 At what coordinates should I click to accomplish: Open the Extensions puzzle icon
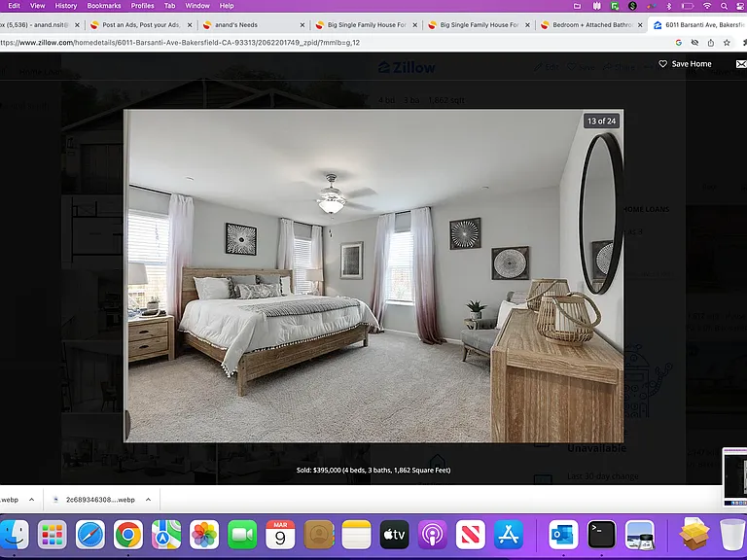(744, 43)
